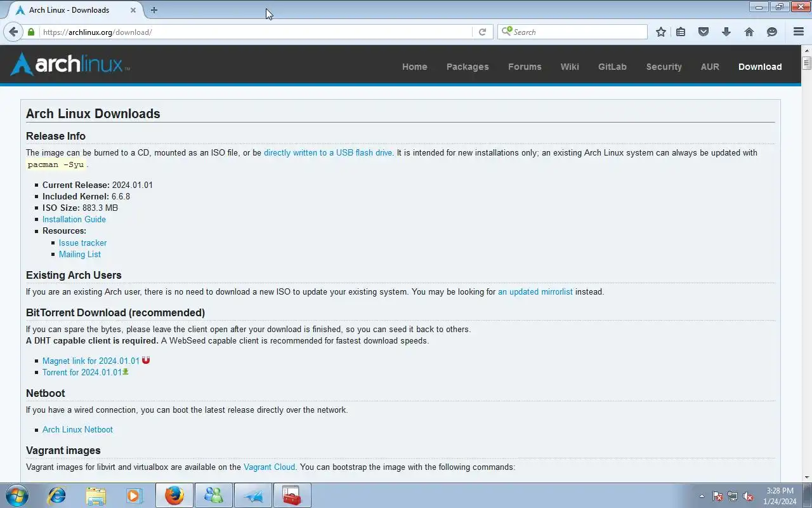Click the taskbar clock showing 3:28 PM
This screenshot has width=812, height=508.
point(780,496)
